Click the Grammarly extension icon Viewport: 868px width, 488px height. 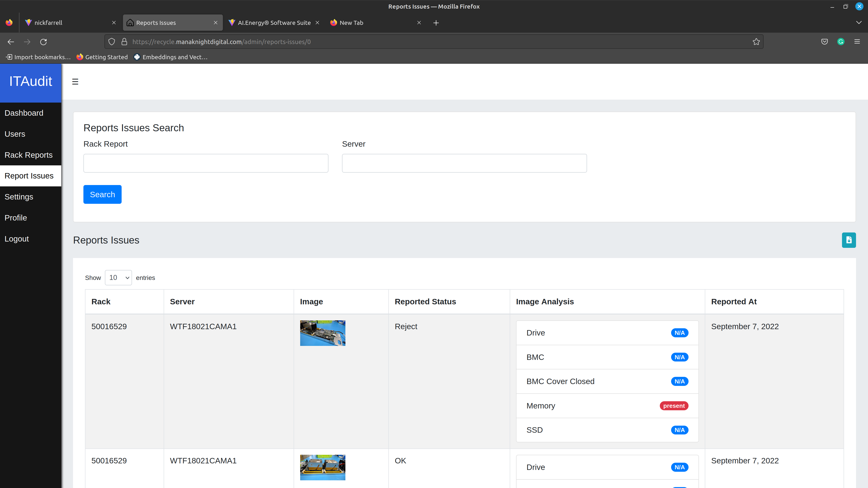841,42
